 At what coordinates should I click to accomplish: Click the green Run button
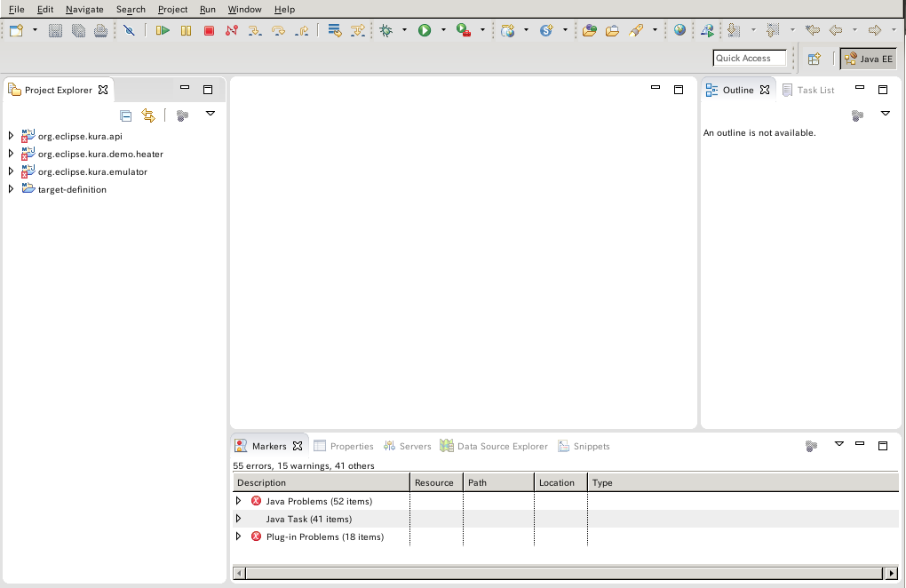click(425, 30)
